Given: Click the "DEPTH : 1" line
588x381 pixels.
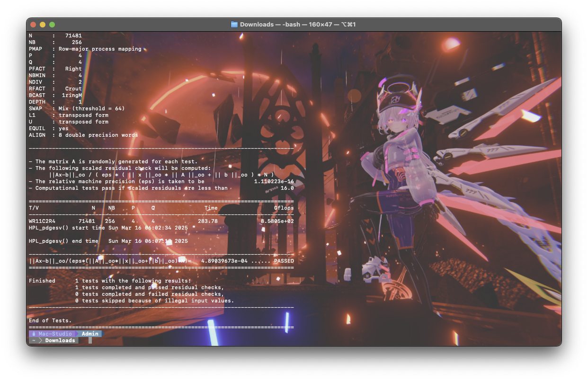Looking at the screenshot, I should [55, 102].
